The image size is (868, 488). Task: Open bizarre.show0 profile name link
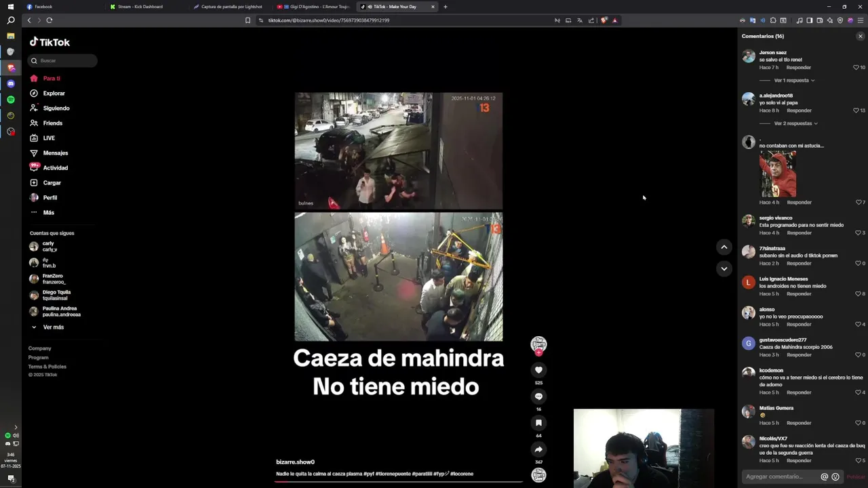[x=295, y=462]
